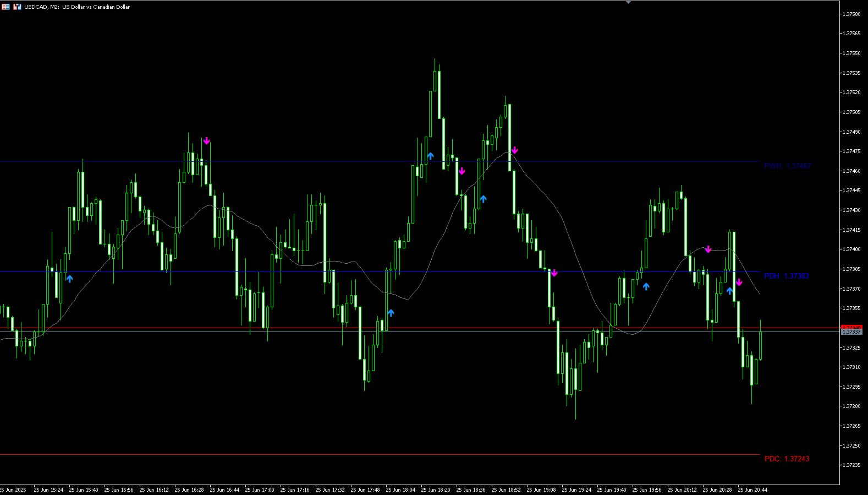Select the gray 1.37337 bid price tag
Image resolution: width=868 pixels, height=495 pixels.
pos(851,332)
